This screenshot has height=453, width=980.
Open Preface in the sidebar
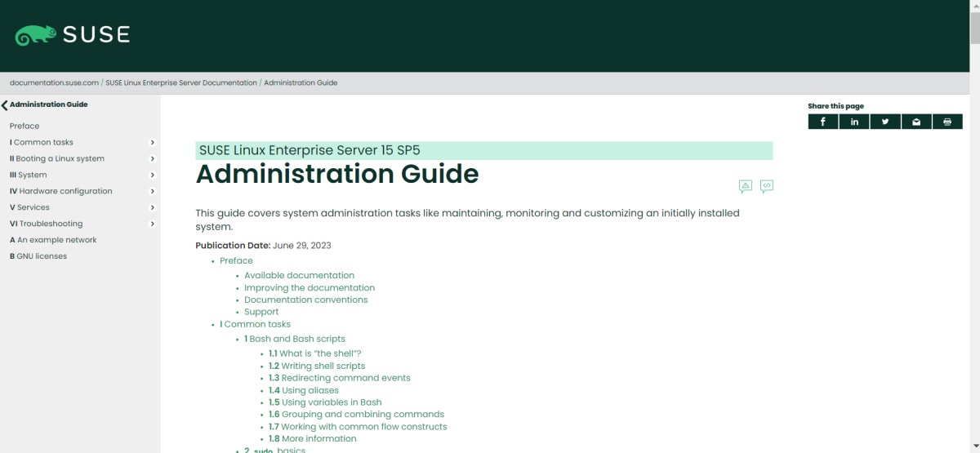[24, 126]
